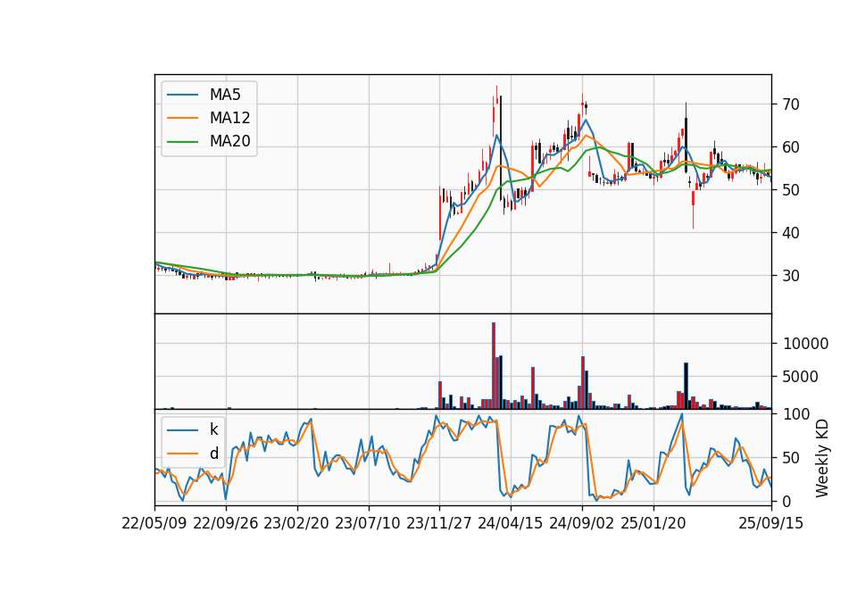Click the tallest volume bar

click(x=494, y=366)
